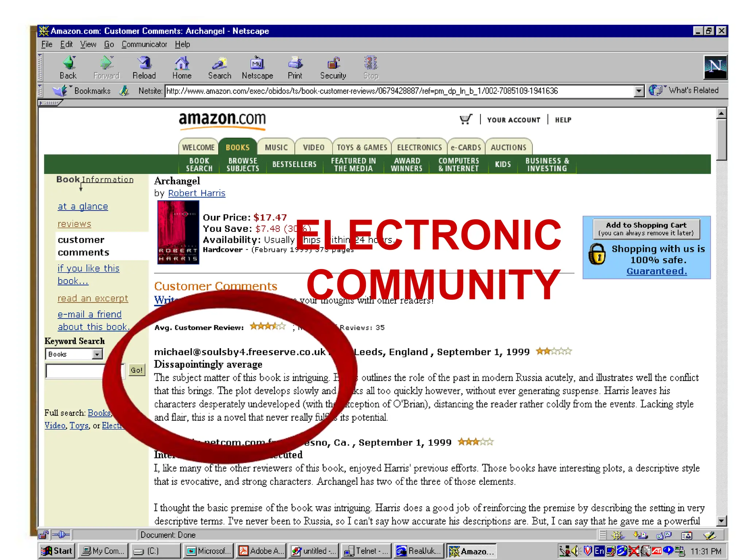Viewport: 747px width, 560px height.
Task: Select the e-CARDS tab
Action: (466, 147)
